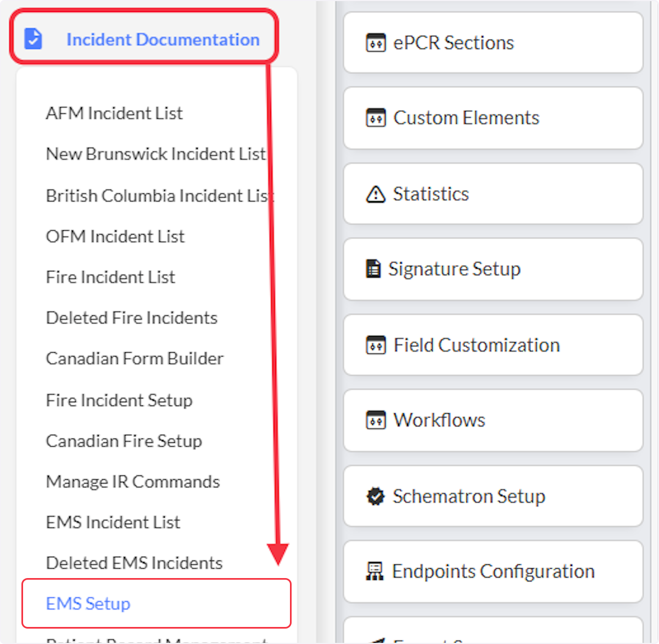Open the Field Customization card
The width and height of the screenshot is (659, 644).
(x=493, y=345)
